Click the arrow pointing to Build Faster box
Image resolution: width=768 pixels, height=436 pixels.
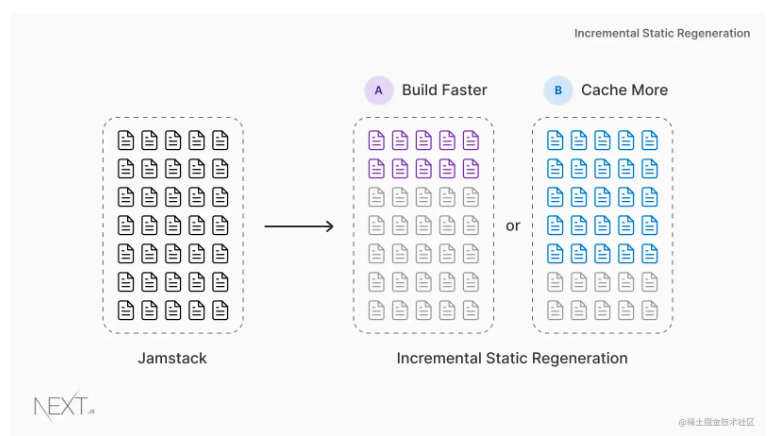pos(299,226)
